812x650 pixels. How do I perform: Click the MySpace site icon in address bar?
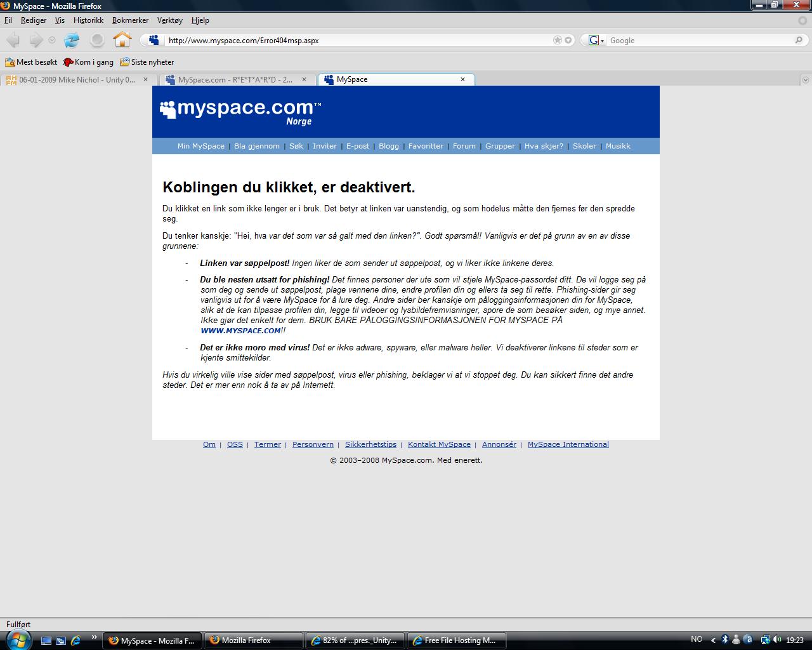tap(154, 40)
